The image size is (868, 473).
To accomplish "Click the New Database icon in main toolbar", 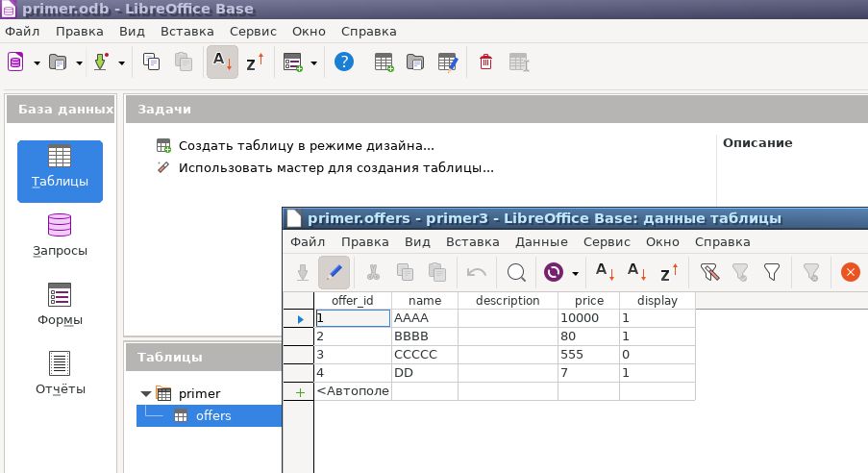I will click(x=15, y=62).
